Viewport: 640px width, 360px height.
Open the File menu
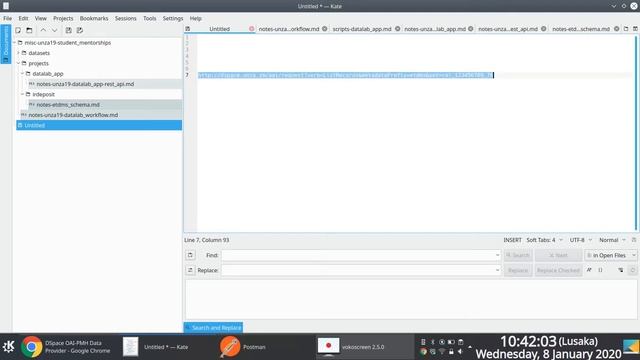[x=7, y=18]
